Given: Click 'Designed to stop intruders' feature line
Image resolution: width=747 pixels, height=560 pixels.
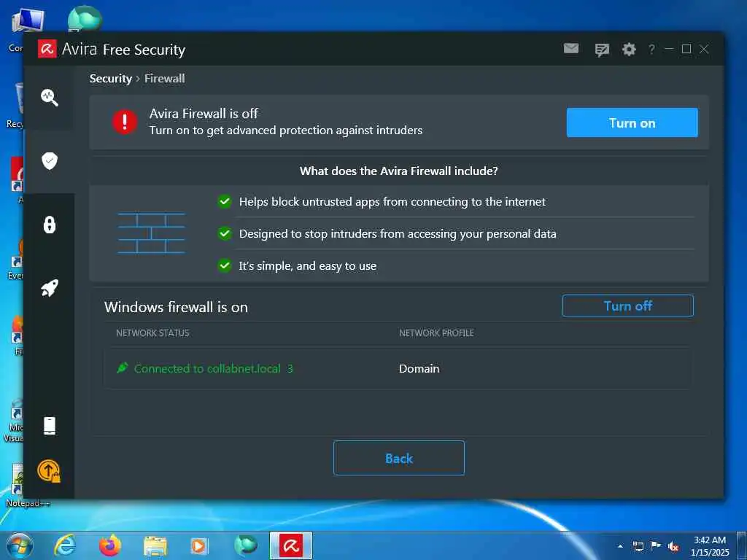Looking at the screenshot, I should tap(398, 234).
